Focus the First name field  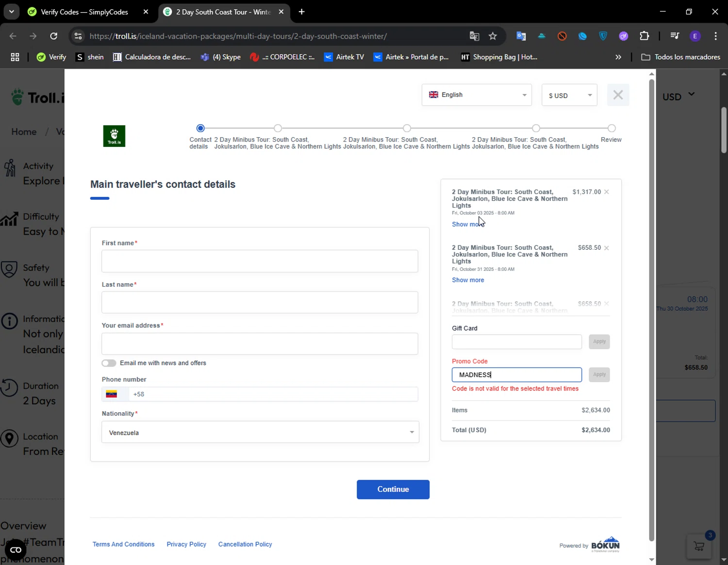tap(260, 261)
